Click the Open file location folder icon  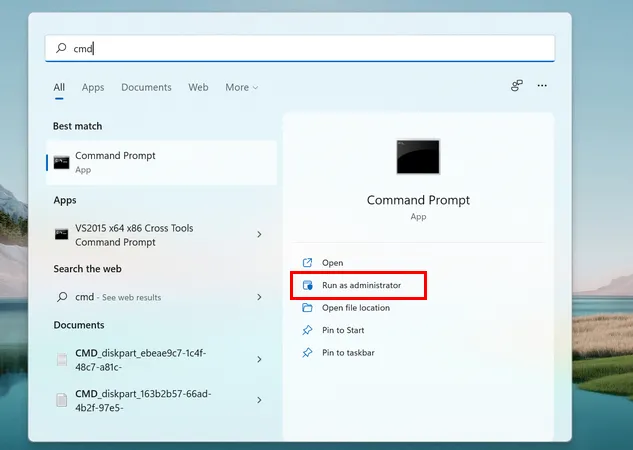point(308,308)
